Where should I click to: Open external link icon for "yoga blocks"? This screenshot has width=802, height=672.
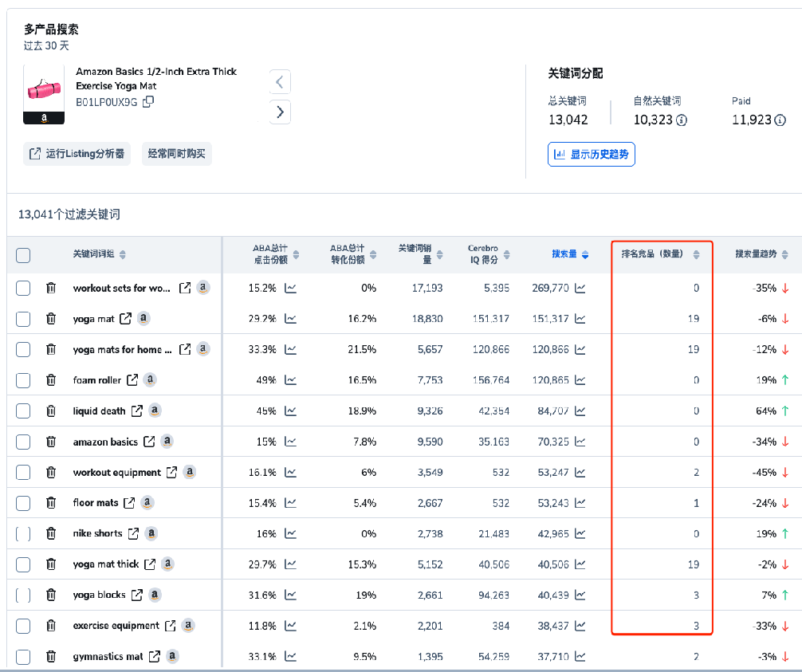click(x=136, y=595)
